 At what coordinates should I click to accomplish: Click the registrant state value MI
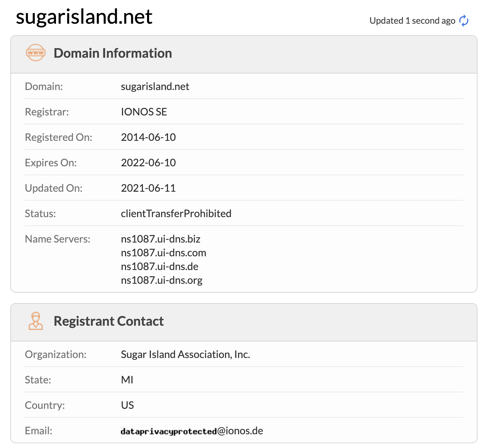click(x=127, y=380)
